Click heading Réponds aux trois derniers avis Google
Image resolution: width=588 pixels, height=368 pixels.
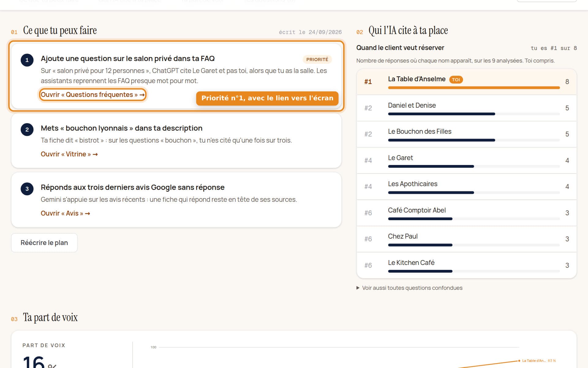[x=133, y=187]
